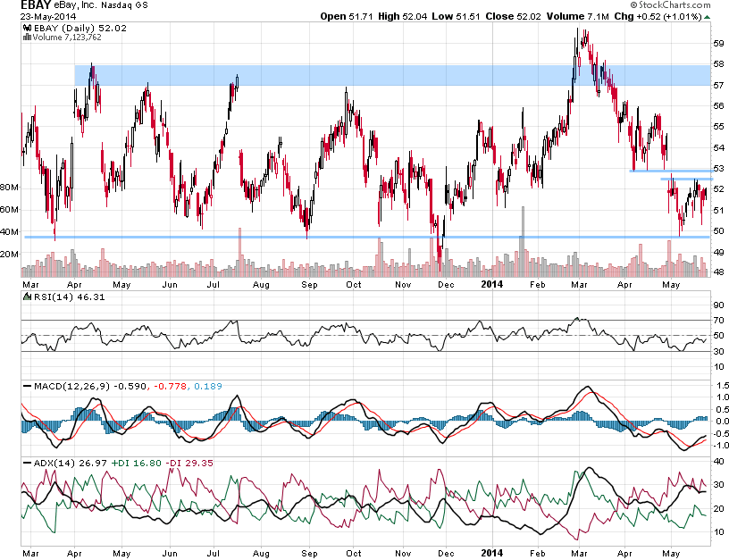
Task: Click the 'High 52.04' value
Action: coord(402,16)
